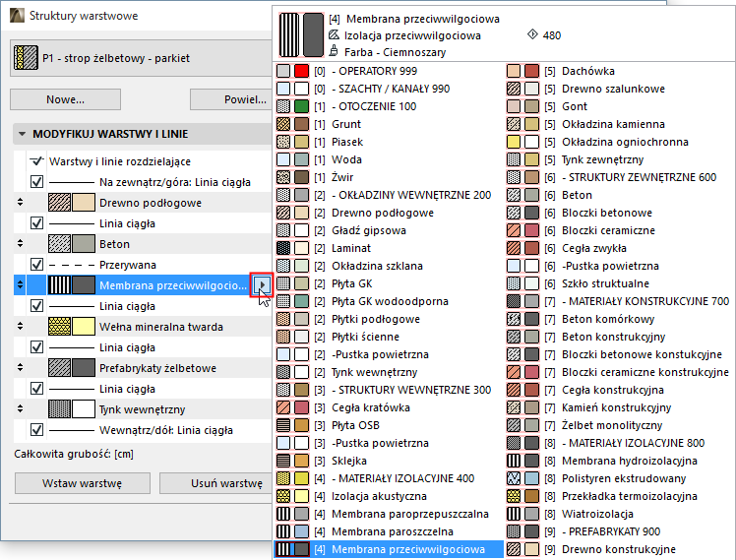Toggle checkbox for Na zewnątrz/góra: Linia ciągła
This screenshot has height=560, width=736.
click(36, 182)
